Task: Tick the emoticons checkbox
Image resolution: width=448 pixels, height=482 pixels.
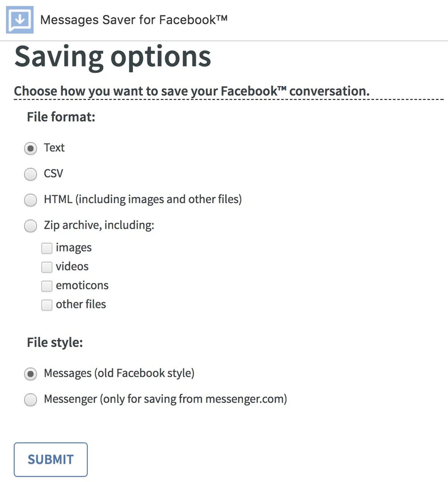Action: pyautogui.click(x=47, y=286)
